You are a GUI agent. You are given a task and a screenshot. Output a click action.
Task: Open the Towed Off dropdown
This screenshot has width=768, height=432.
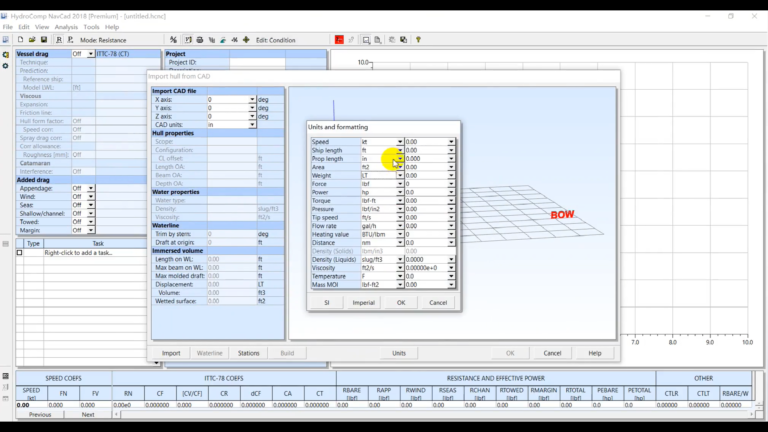pyautogui.click(x=91, y=222)
